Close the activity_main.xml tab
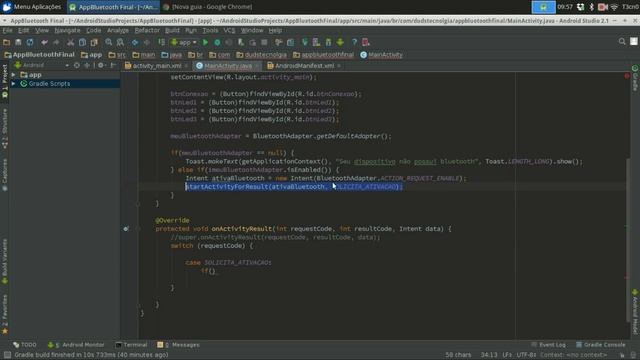 click(186, 66)
